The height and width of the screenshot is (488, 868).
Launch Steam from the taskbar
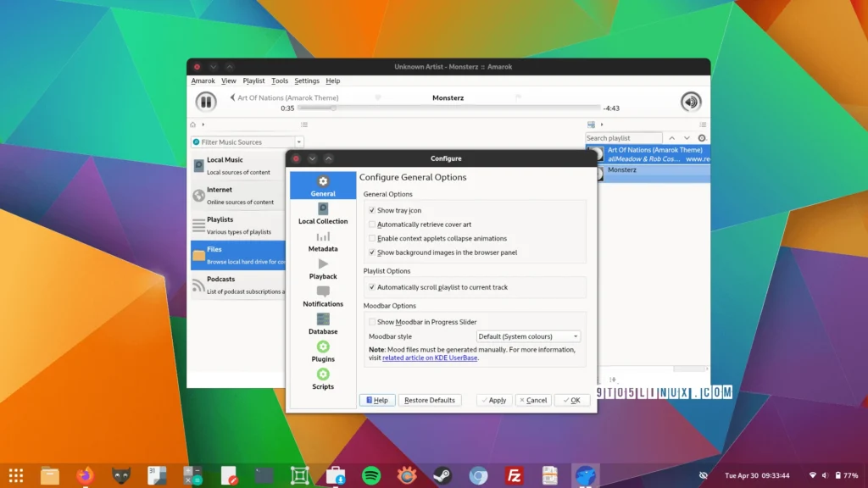[442, 475]
